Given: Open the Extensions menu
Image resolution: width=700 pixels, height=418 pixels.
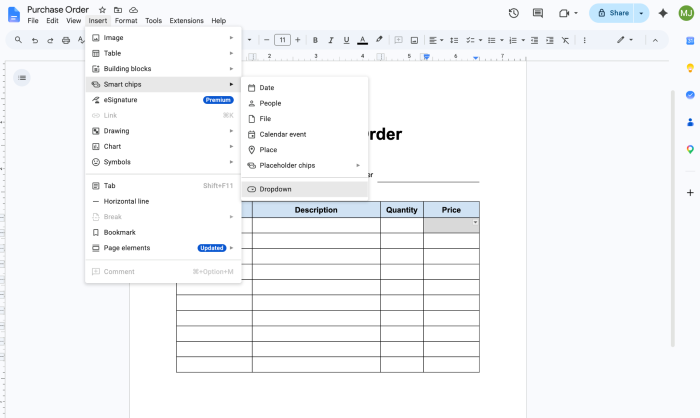Looking at the screenshot, I should [186, 21].
